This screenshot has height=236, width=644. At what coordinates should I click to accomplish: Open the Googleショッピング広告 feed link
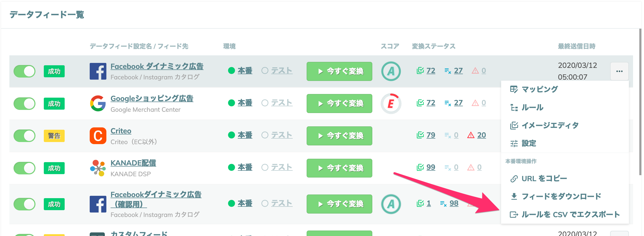coord(152,99)
